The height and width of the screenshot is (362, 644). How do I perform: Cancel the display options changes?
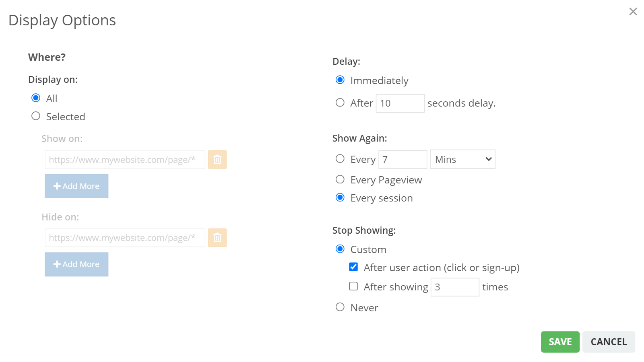(609, 342)
